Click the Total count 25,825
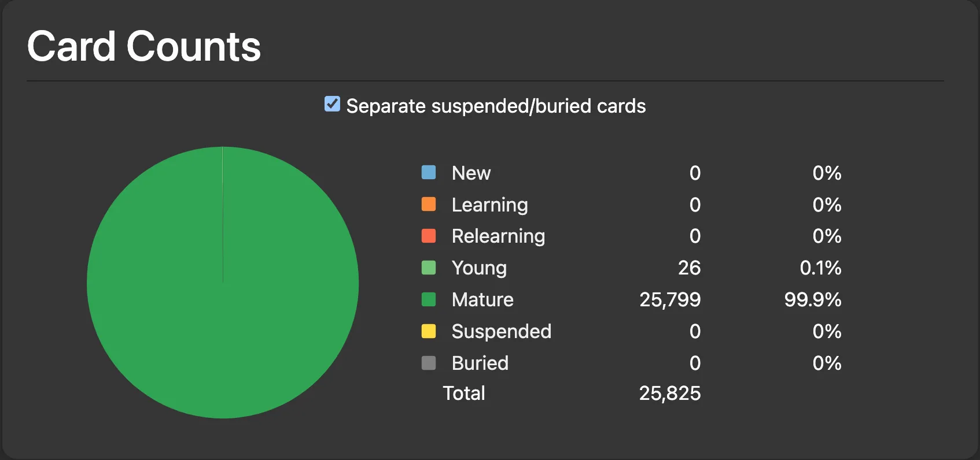This screenshot has width=980, height=460. point(670,393)
